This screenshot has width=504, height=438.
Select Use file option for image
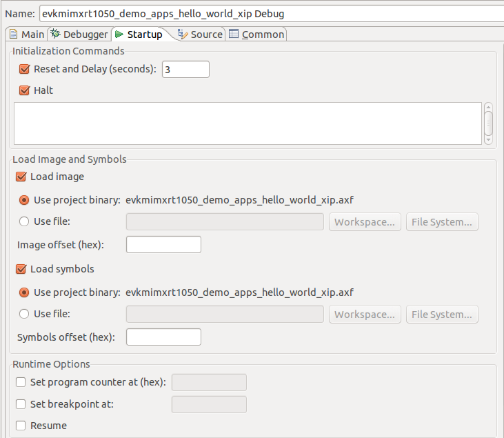point(24,221)
